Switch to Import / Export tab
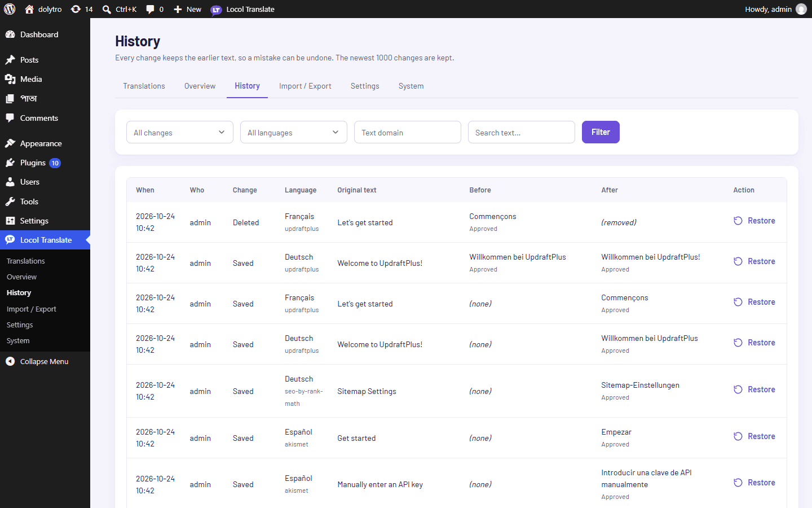The image size is (812, 508). coord(305,86)
